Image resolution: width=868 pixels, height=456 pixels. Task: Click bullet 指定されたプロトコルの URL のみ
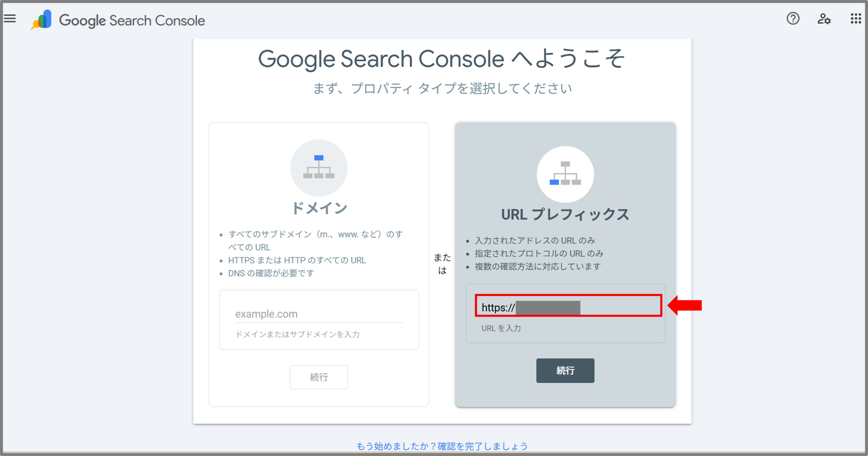(x=539, y=253)
